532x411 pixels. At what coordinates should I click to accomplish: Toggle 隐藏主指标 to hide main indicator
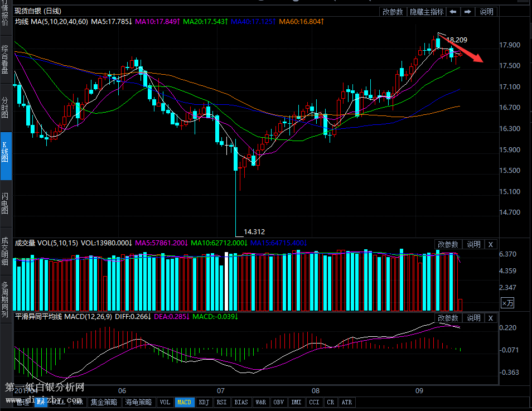(x=427, y=12)
